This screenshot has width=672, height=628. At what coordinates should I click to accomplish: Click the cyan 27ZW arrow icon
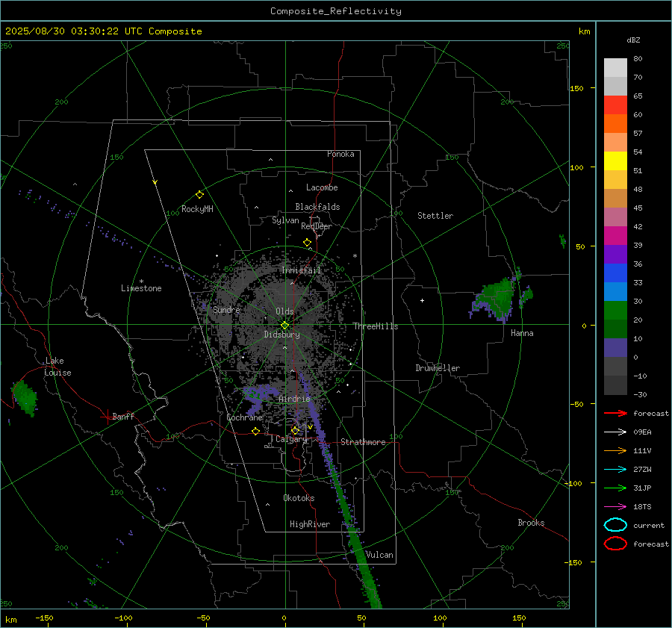click(x=615, y=470)
